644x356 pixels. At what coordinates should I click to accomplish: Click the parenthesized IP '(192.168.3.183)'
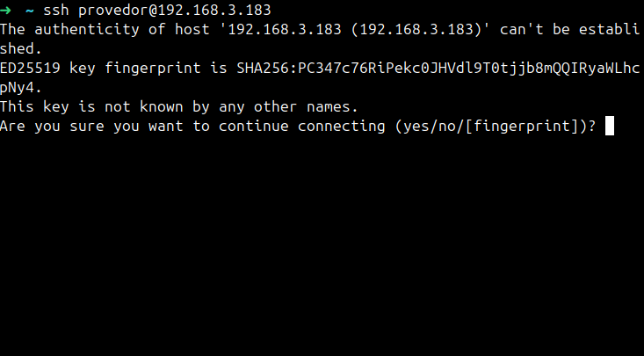pyautogui.click(x=421, y=29)
